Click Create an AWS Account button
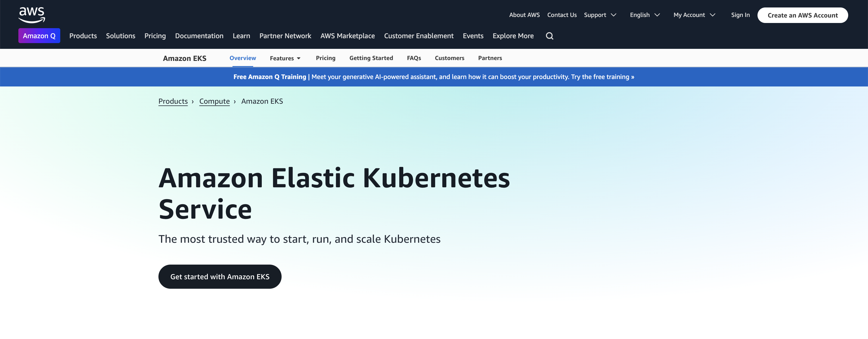Screen dimensions: 868x339 click(x=803, y=15)
